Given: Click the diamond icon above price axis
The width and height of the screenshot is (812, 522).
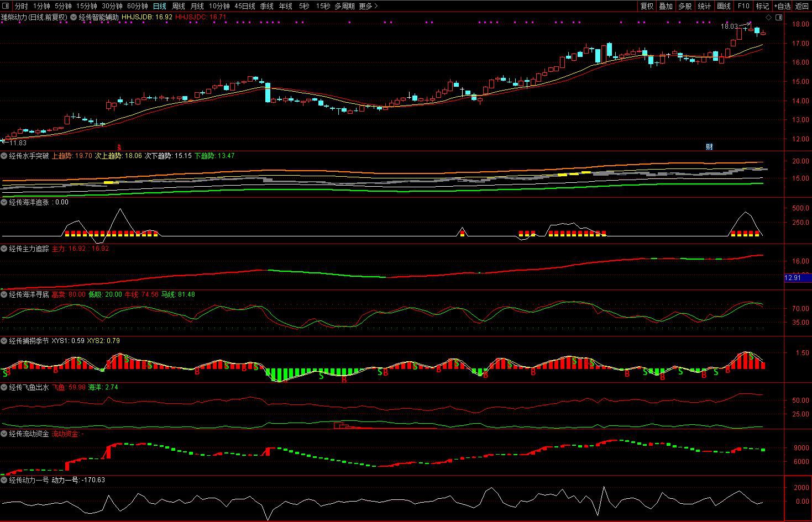Looking at the screenshot, I should [769, 17].
